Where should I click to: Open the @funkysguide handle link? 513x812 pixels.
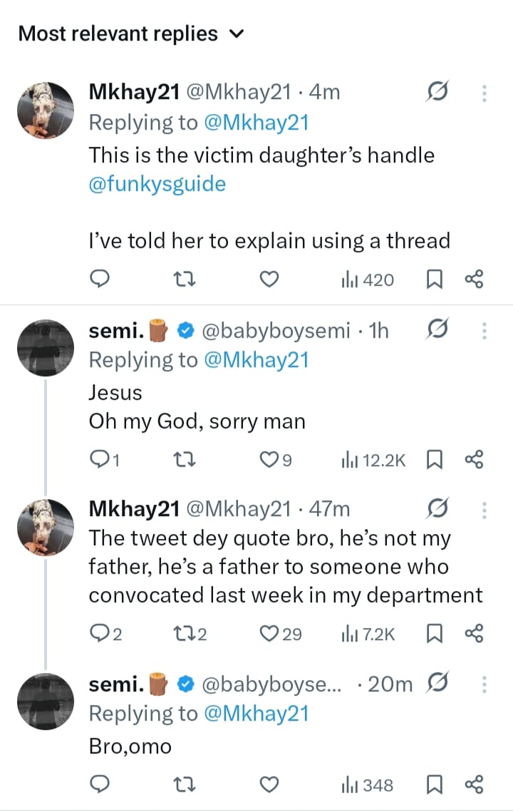tap(157, 184)
